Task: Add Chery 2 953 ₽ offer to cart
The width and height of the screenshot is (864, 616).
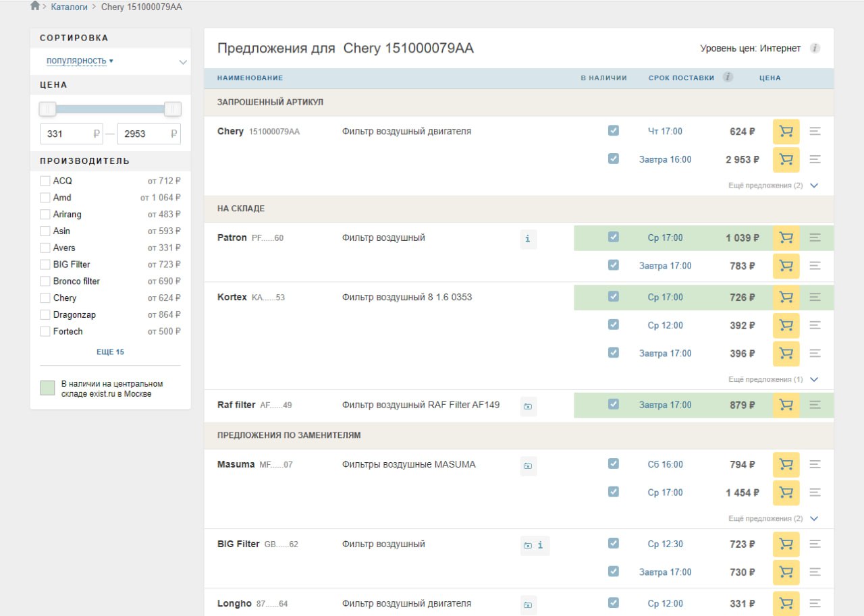Action: [x=786, y=160]
